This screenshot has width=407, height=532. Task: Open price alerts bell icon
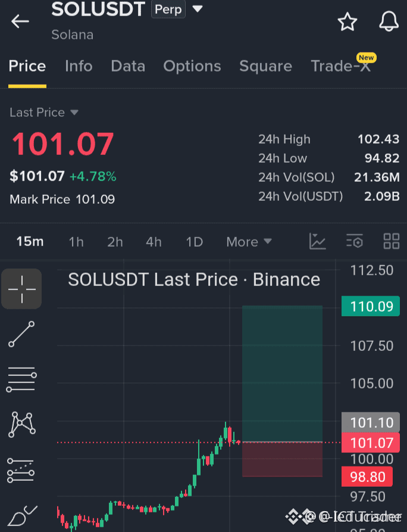pos(389,21)
